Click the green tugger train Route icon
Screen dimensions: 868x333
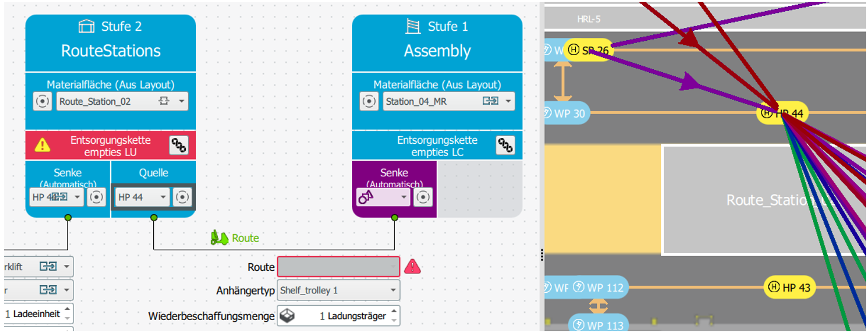(220, 238)
